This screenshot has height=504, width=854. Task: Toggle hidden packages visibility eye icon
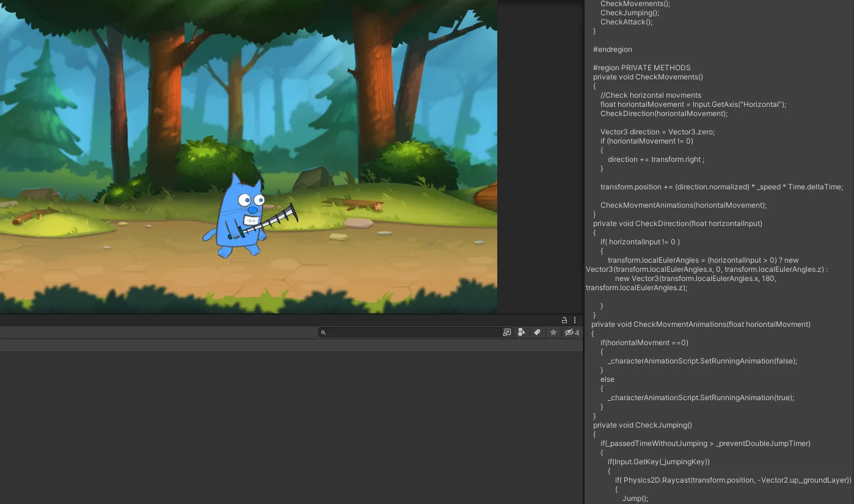[571, 332]
